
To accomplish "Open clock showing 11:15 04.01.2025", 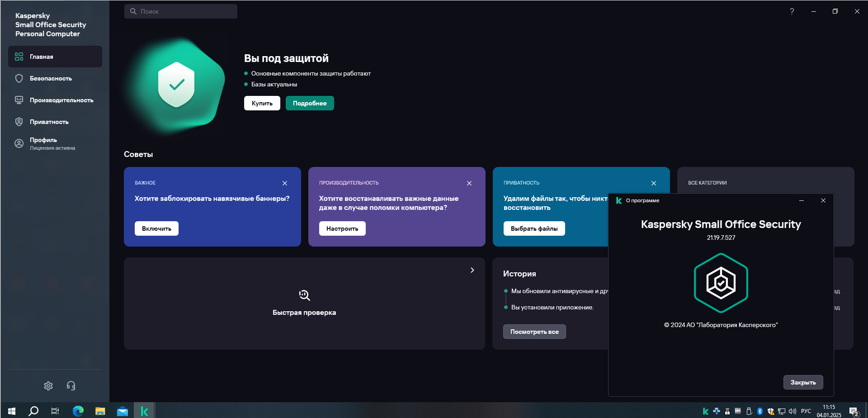I will point(829,411).
